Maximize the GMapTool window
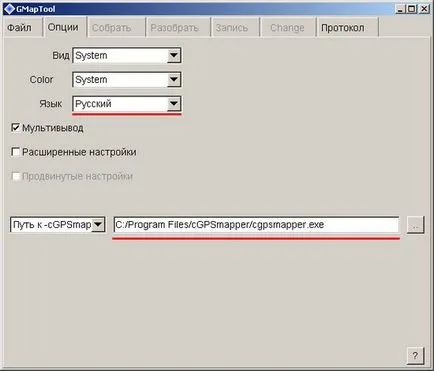 [412, 9]
